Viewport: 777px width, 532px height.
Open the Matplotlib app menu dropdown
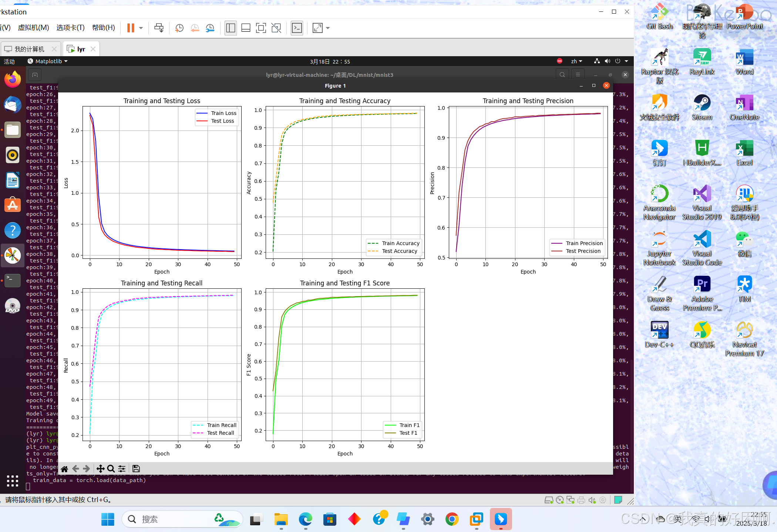coord(48,61)
